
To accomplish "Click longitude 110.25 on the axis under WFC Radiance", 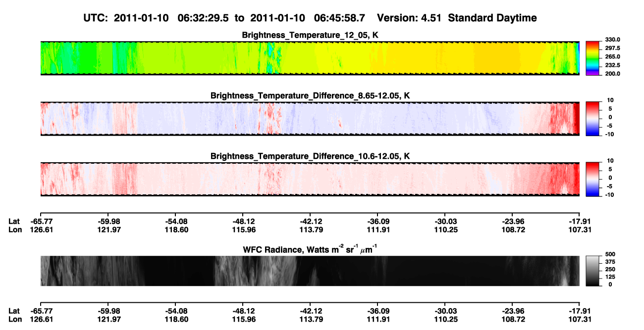I will coord(445,319).
